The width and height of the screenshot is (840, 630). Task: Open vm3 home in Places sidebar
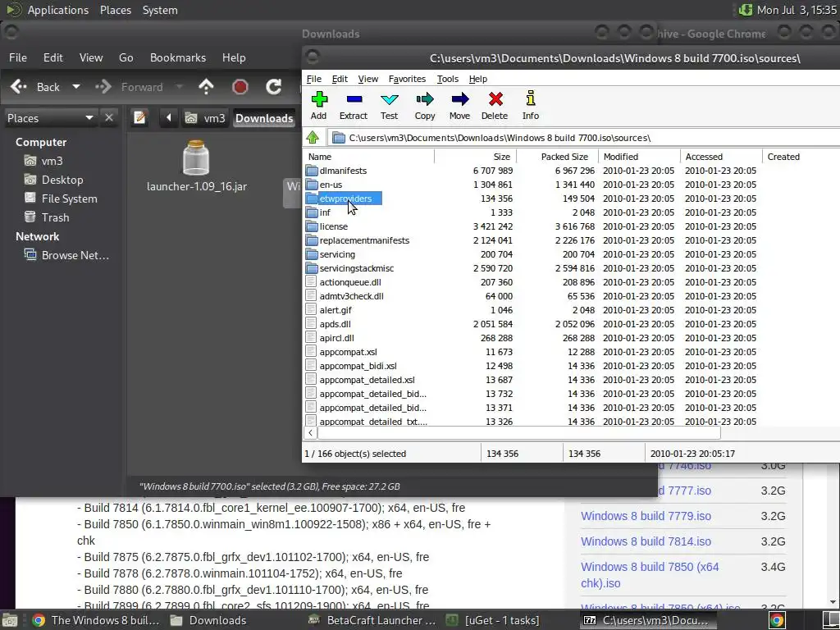click(44, 161)
